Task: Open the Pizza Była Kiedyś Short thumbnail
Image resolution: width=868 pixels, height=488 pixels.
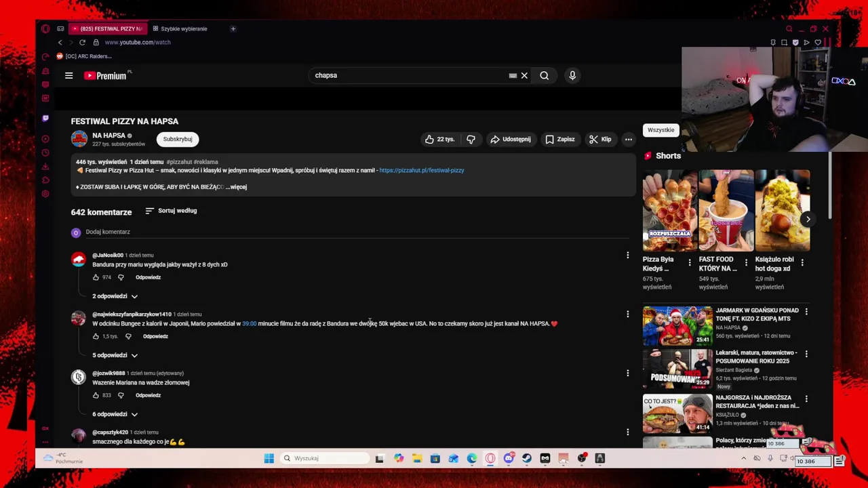Action: coord(670,210)
